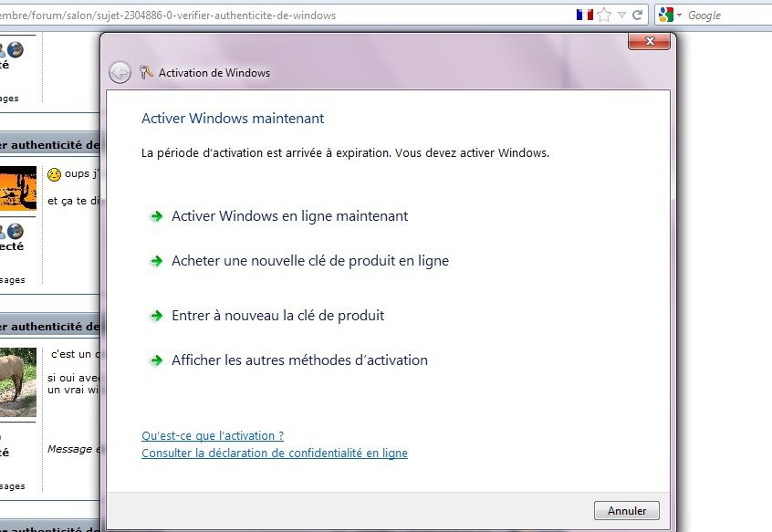This screenshot has width=772, height=532.
Task: Expand the search engine selector dropdown
Action: pos(679,16)
